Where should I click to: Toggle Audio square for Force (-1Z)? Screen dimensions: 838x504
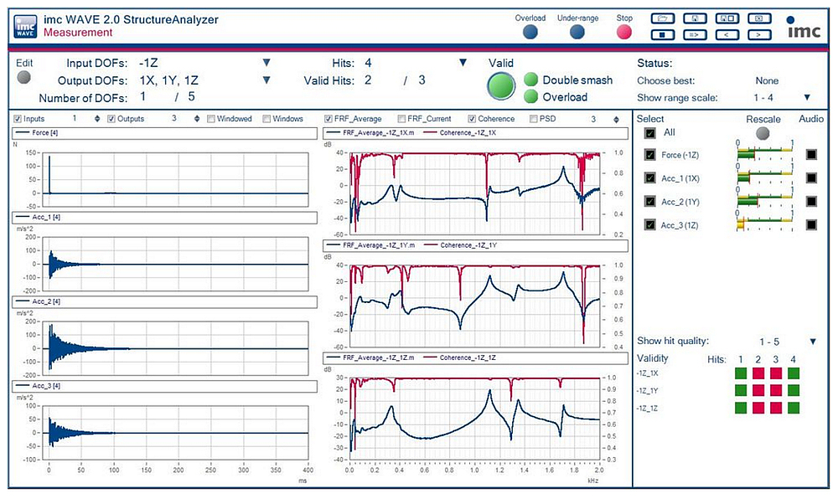pos(811,155)
